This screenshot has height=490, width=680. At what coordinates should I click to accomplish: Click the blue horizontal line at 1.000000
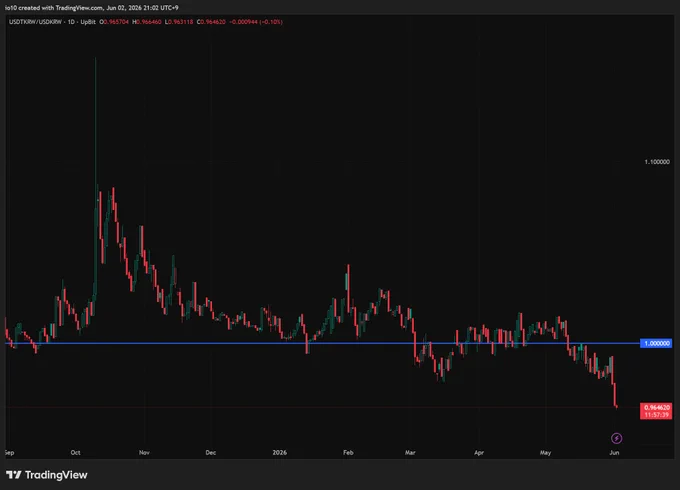(x=323, y=343)
